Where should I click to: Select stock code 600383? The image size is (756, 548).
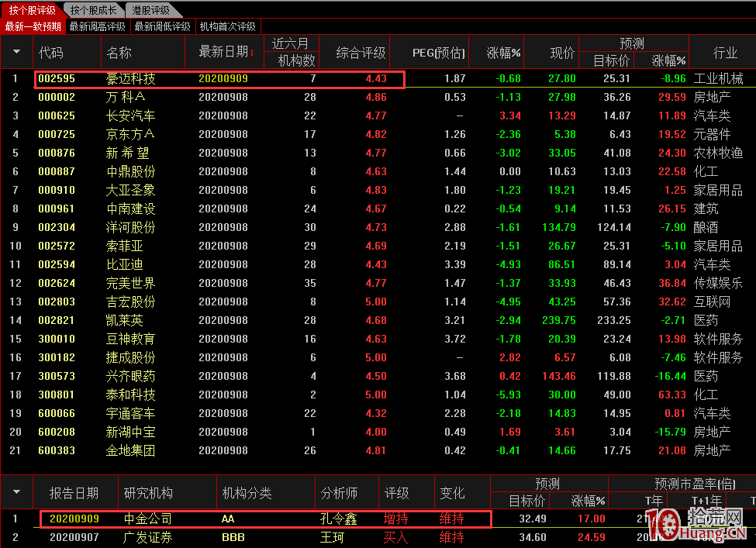point(57,450)
